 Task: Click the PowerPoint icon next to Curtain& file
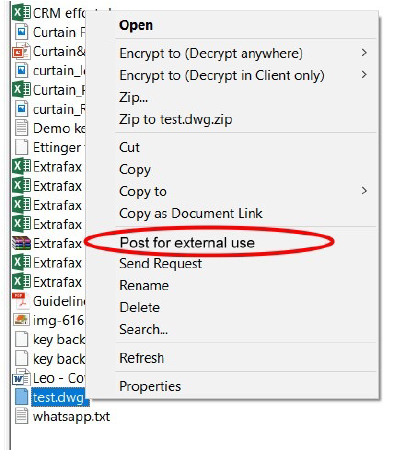(x=22, y=51)
